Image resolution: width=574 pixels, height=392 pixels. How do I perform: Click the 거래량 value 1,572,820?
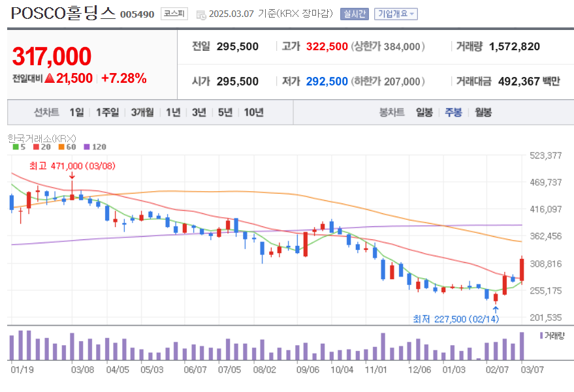click(515, 46)
